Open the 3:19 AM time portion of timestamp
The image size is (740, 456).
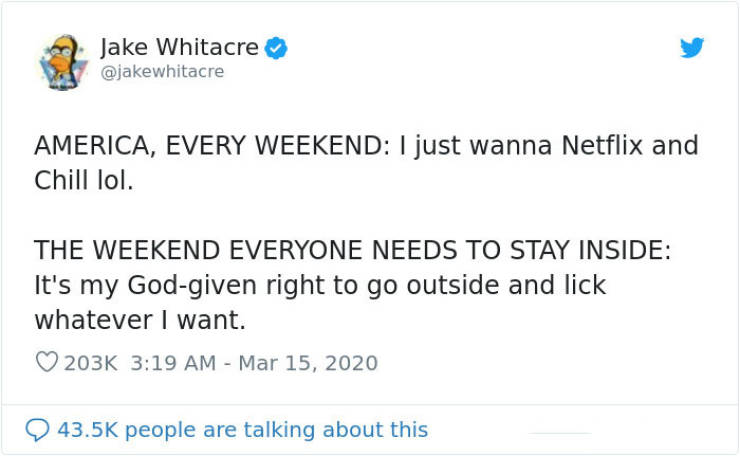pyautogui.click(x=173, y=363)
